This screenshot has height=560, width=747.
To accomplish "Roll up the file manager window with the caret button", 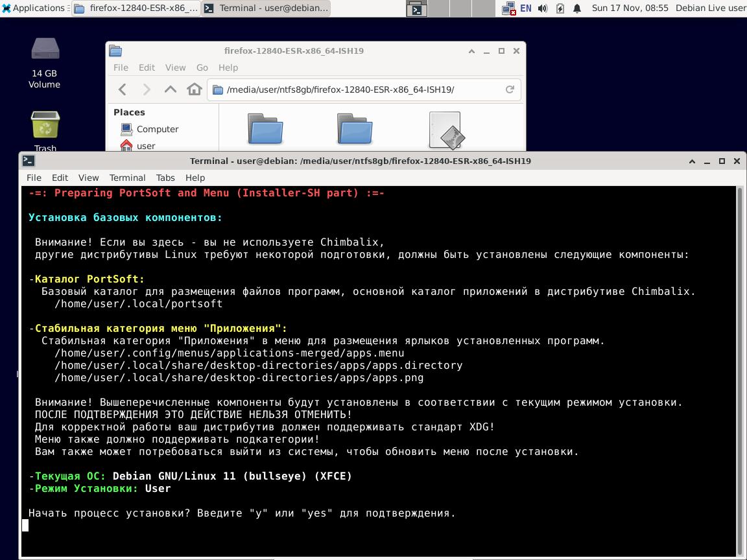I will (x=471, y=51).
